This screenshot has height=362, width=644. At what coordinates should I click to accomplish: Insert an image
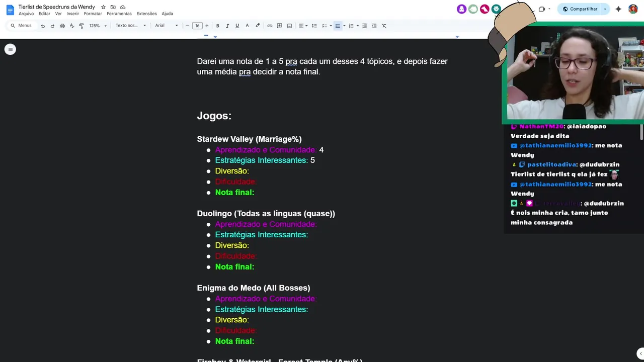click(x=289, y=26)
